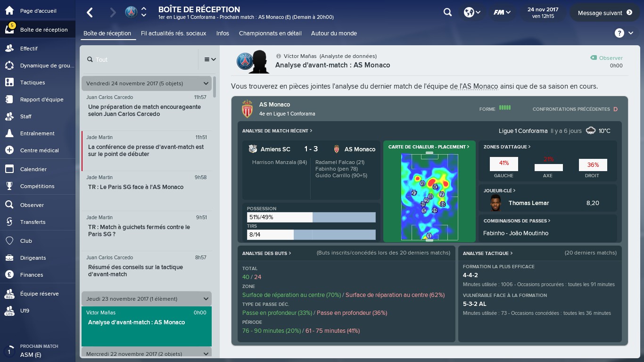Go to Entraînement section
The image size is (644, 362).
click(x=37, y=133)
